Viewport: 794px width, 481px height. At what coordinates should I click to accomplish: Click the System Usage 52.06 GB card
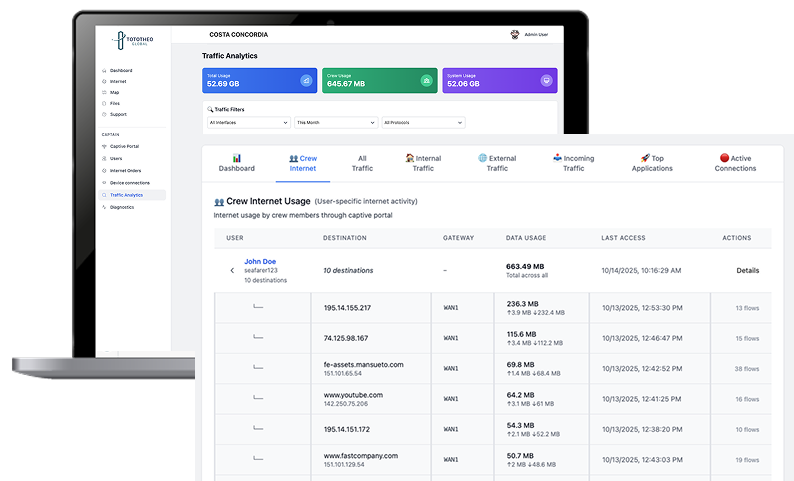pos(500,81)
